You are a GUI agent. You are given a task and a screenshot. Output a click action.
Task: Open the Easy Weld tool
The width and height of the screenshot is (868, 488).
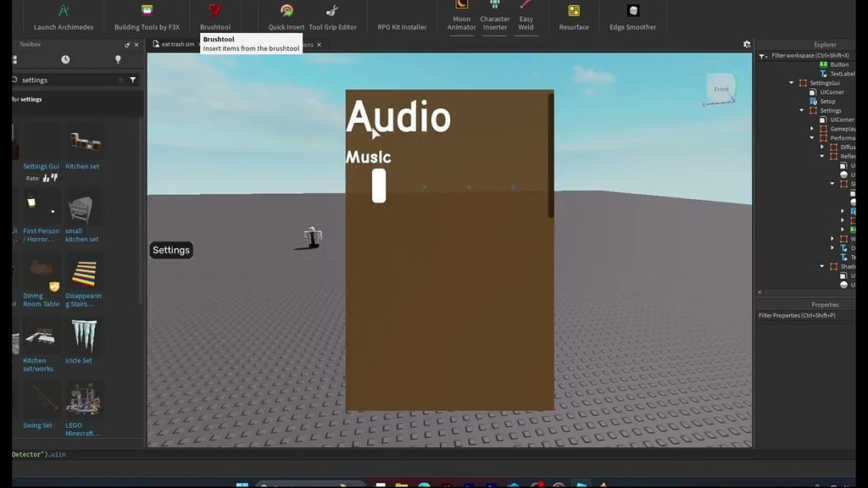(526, 17)
